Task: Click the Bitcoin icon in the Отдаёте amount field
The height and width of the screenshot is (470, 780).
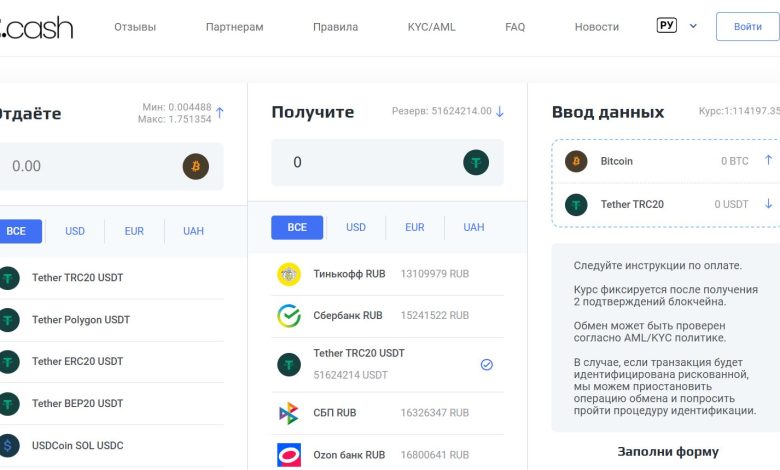Action: click(x=196, y=166)
